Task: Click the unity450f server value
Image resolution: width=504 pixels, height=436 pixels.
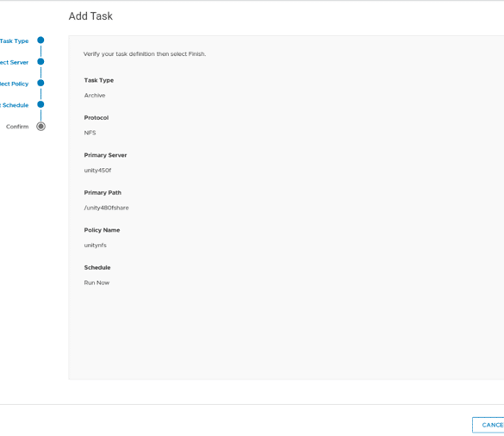Action: point(97,171)
